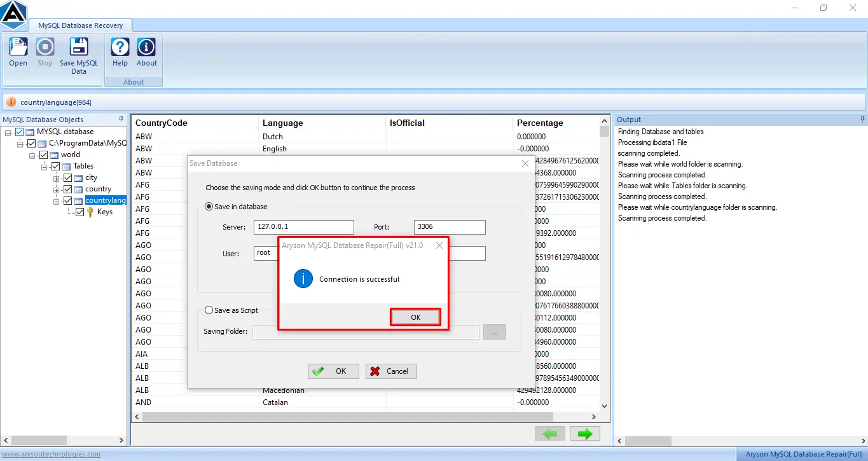Open the Help icon
The height and width of the screenshot is (461, 868).
pyautogui.click(x=120, y=48)
